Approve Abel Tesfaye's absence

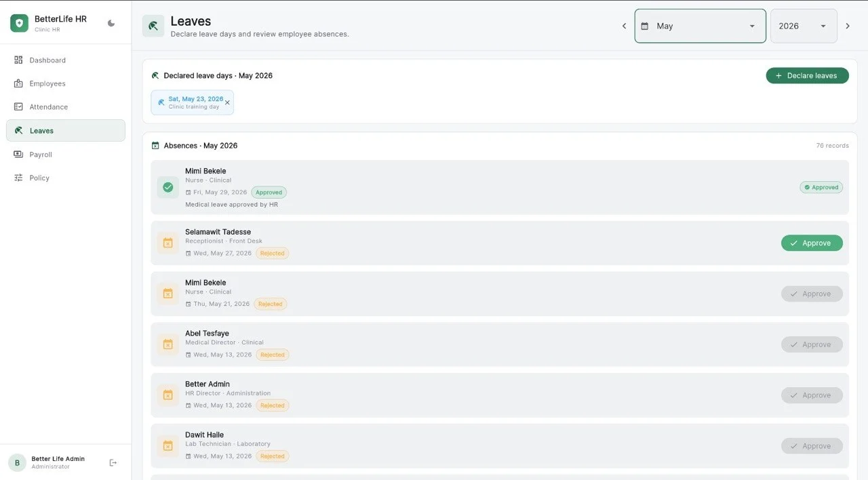[x=812, y=344]
